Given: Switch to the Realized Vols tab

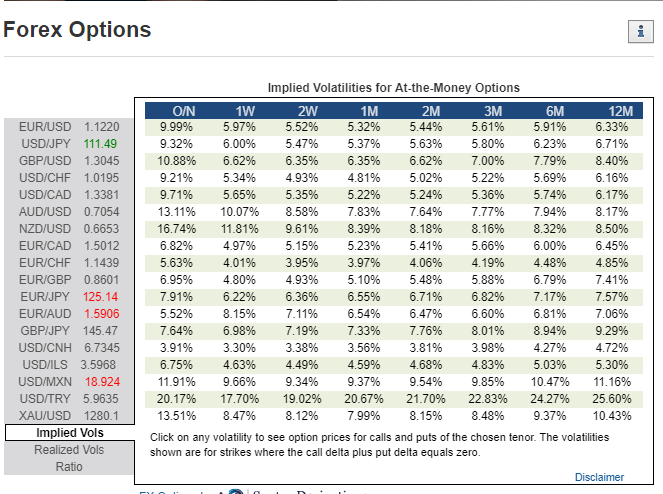Looking at the screenshot, I should click(x=69, y=450).
